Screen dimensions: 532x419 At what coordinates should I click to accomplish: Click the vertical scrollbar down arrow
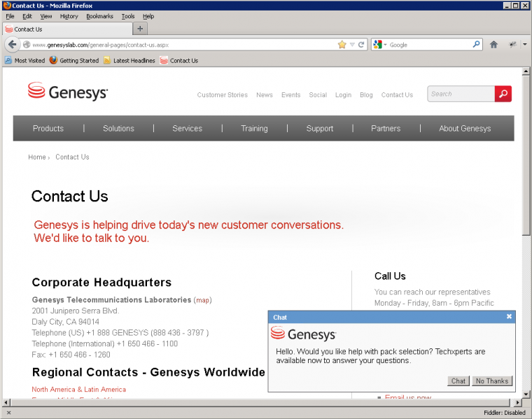(x=526, y=394)
